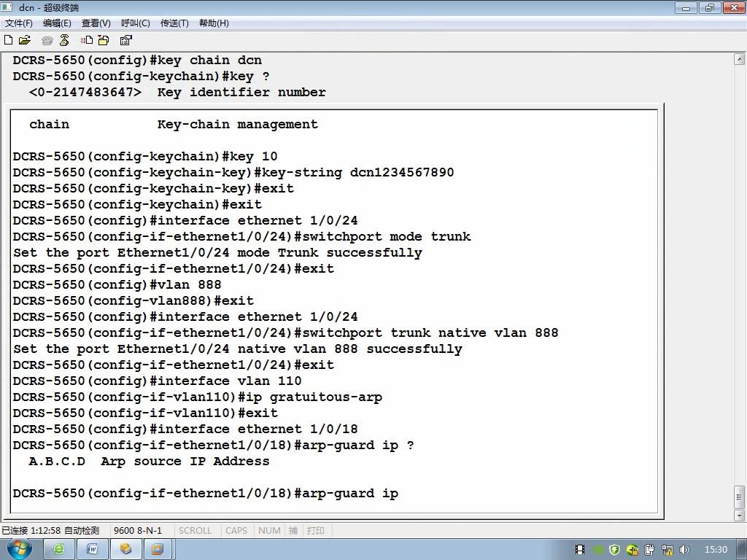The height and width of the screenshot is (560, 747).
Task: Open the orange virtual machine taskbar button
Action: 158,550
